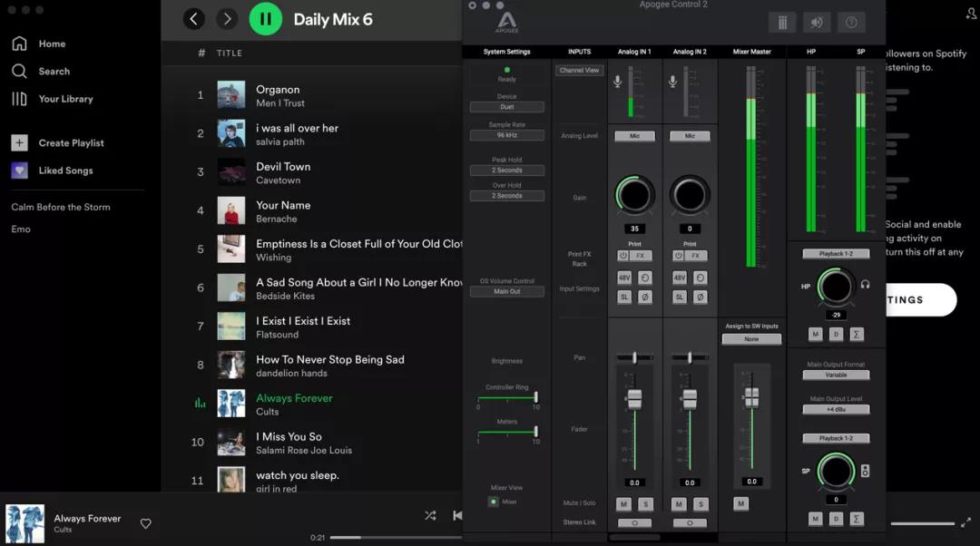
Task: Mute Analog IN 2 channel
Action: (679, 504)
